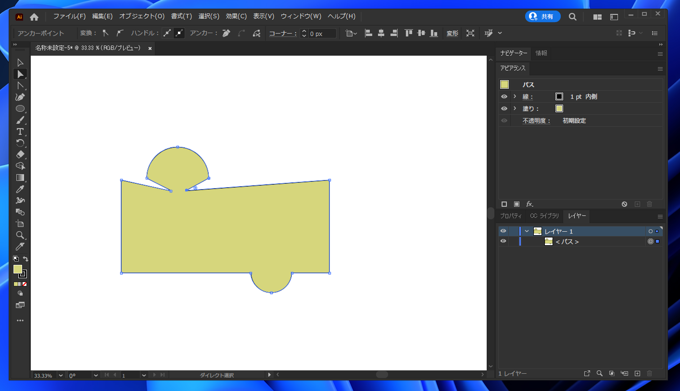Expand the fill (塗り) attribute row
Screen dimensions: 680x391
click(x=515, y=108)
